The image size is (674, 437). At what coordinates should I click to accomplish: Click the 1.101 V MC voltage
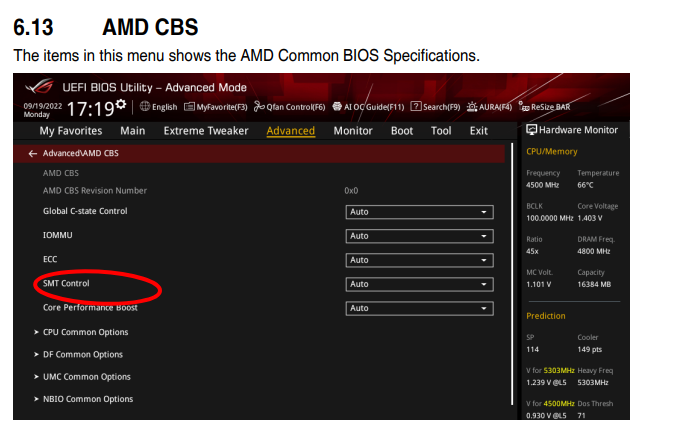click(539, 284)
